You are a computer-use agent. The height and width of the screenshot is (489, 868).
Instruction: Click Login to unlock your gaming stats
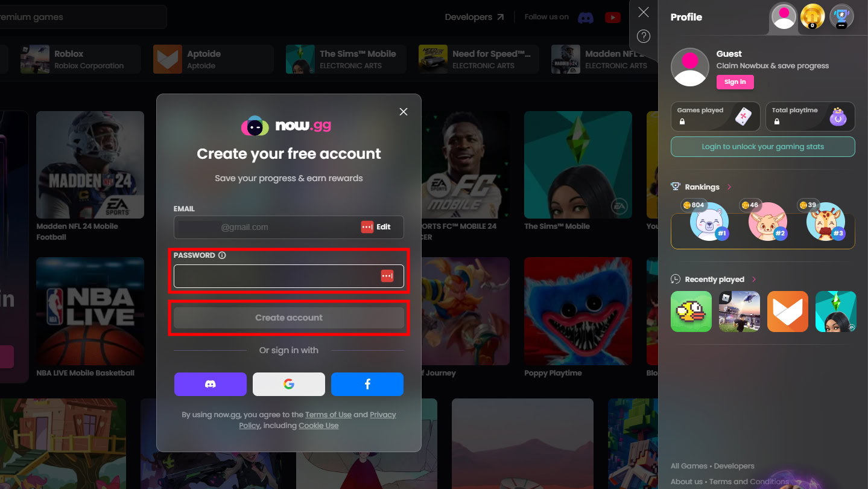coord(762,147)
